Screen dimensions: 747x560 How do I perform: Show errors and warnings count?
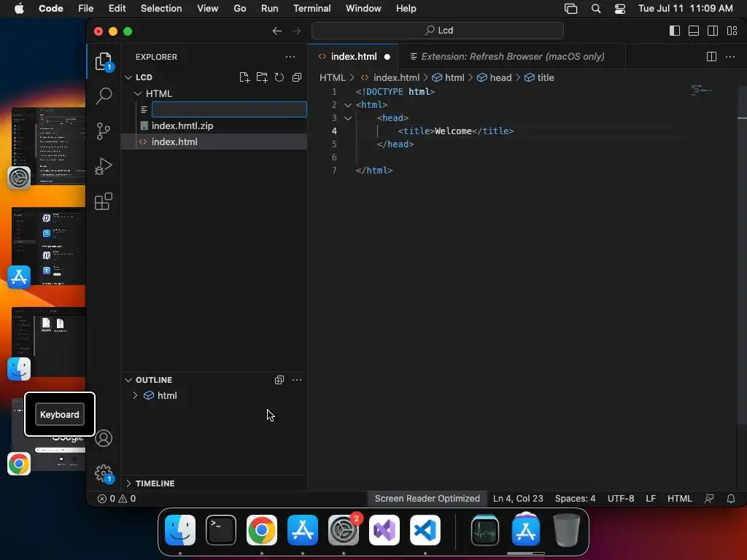tap(117, 499)
